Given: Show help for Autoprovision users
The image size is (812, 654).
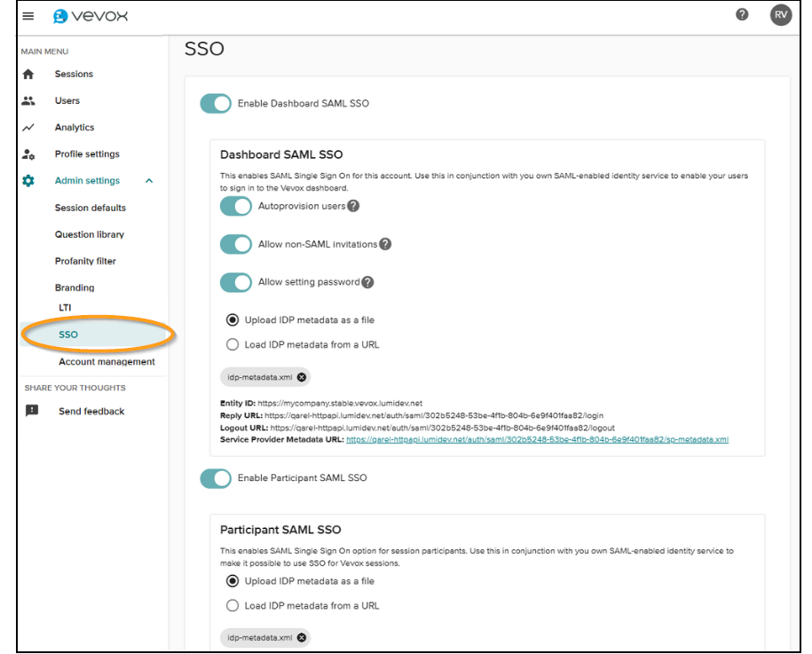Looking at the screenshot, I should (x=353, y=206).
